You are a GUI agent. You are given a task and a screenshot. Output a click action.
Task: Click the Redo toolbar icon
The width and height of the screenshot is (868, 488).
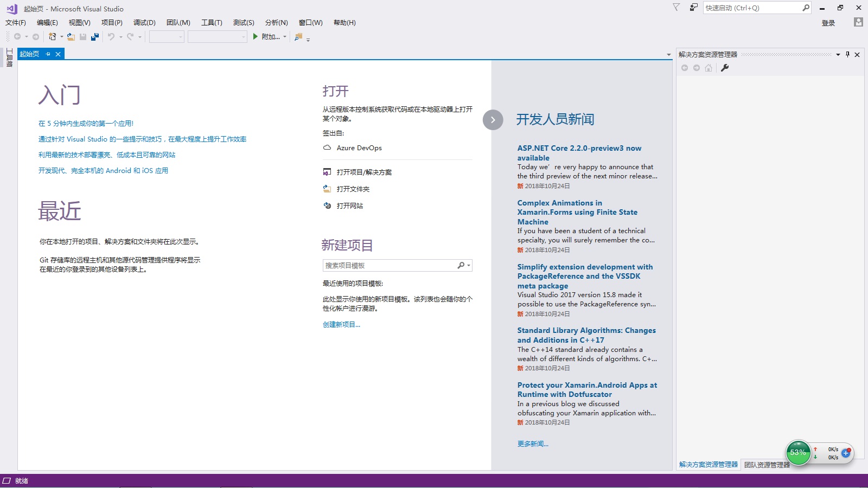130,37
